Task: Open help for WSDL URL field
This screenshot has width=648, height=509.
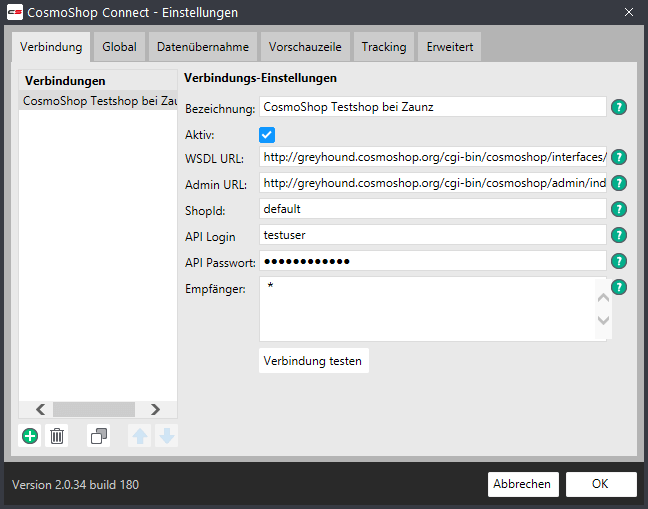Action: 619,157
